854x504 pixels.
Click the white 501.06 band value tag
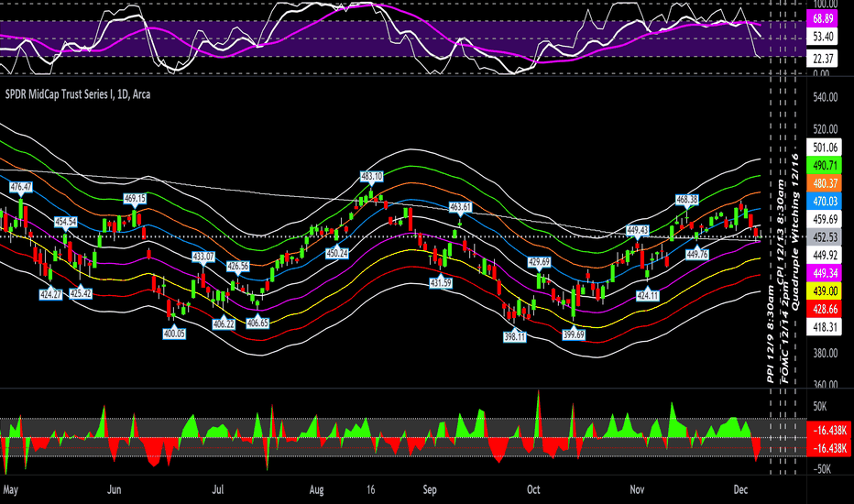825,148
